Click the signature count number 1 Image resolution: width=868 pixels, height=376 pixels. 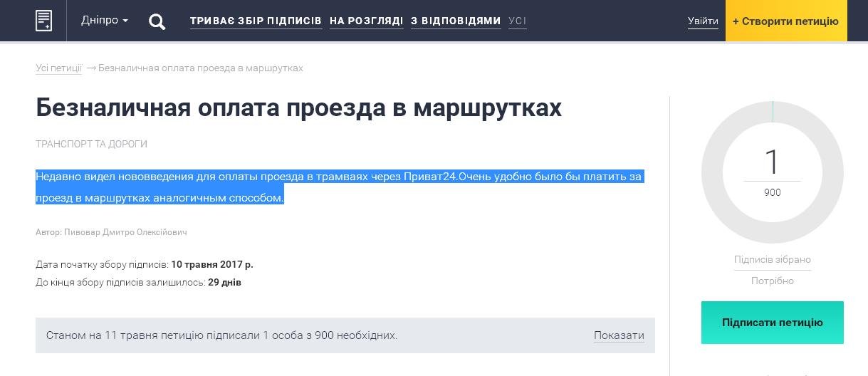(x=772, y=162)
